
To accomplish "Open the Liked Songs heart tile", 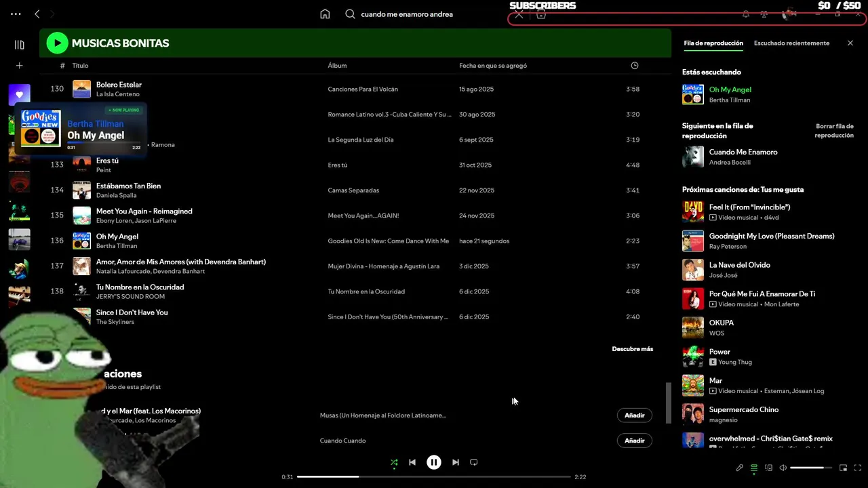I will pos(19,95).
